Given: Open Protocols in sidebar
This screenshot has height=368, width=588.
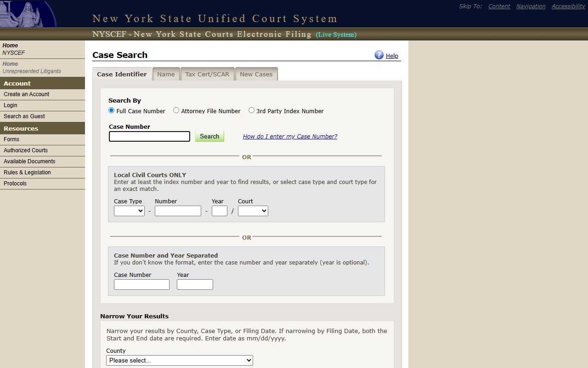Looking at the screenshot, I should coord(42,184).
